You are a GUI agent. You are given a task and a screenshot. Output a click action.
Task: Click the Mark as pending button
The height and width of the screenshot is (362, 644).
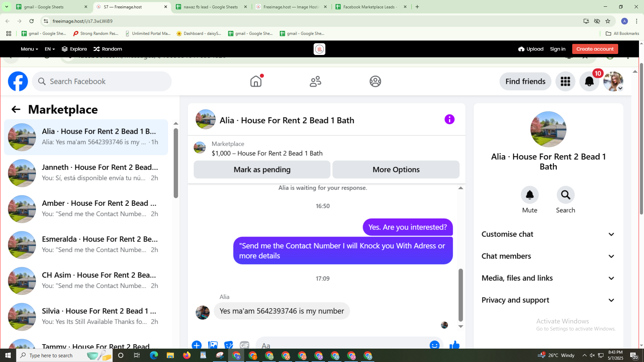[x=262, y=170]
